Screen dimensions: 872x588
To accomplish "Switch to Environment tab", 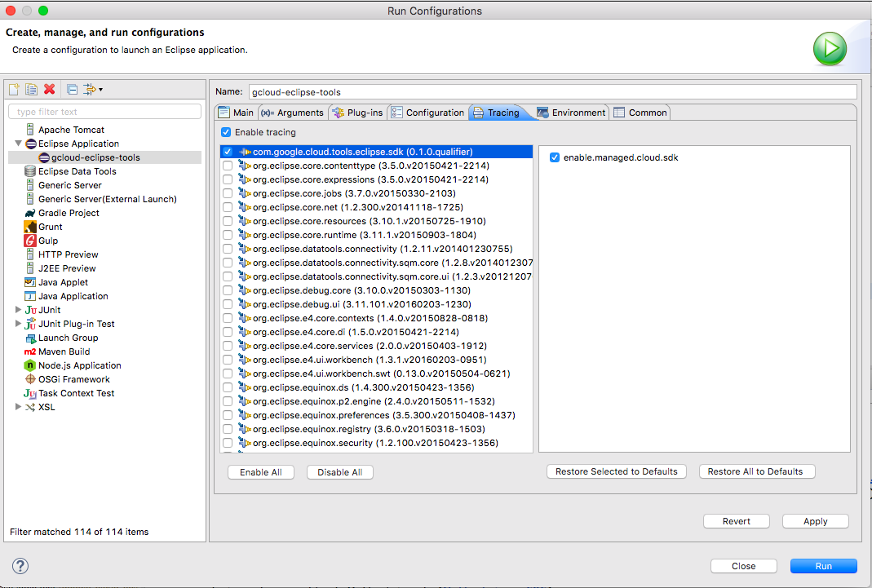I will coord(571,113).
